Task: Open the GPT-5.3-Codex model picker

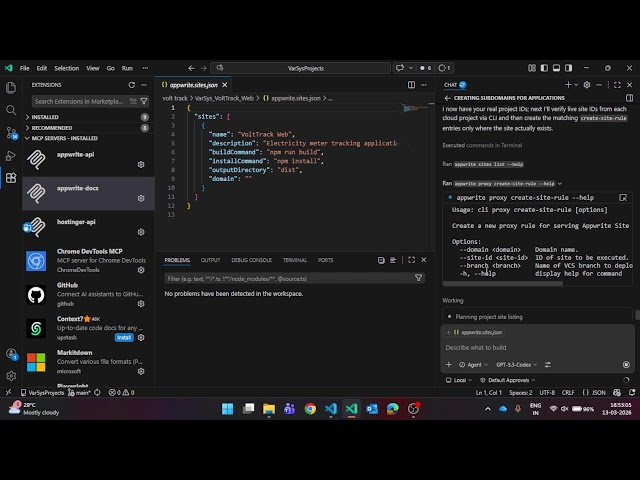Action: point(516,364)
